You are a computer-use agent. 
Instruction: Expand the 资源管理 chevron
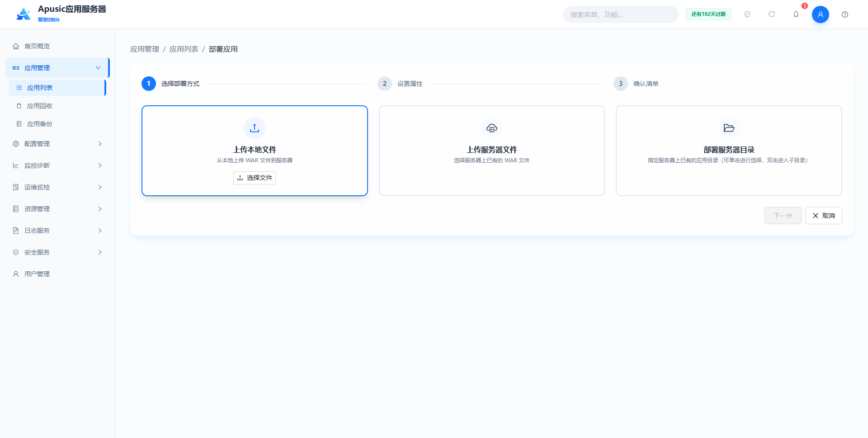100,209
